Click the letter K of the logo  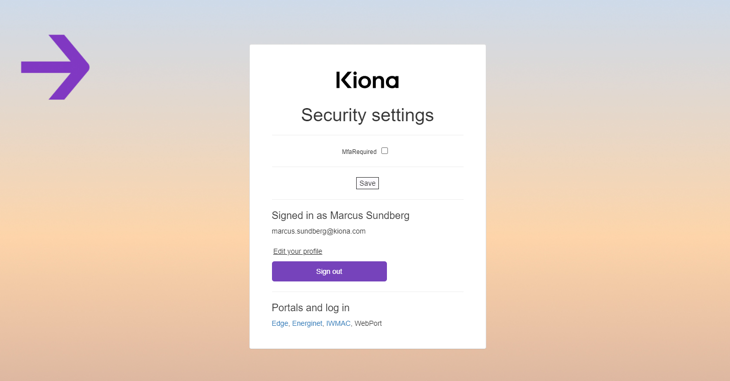tap(342, 80)
